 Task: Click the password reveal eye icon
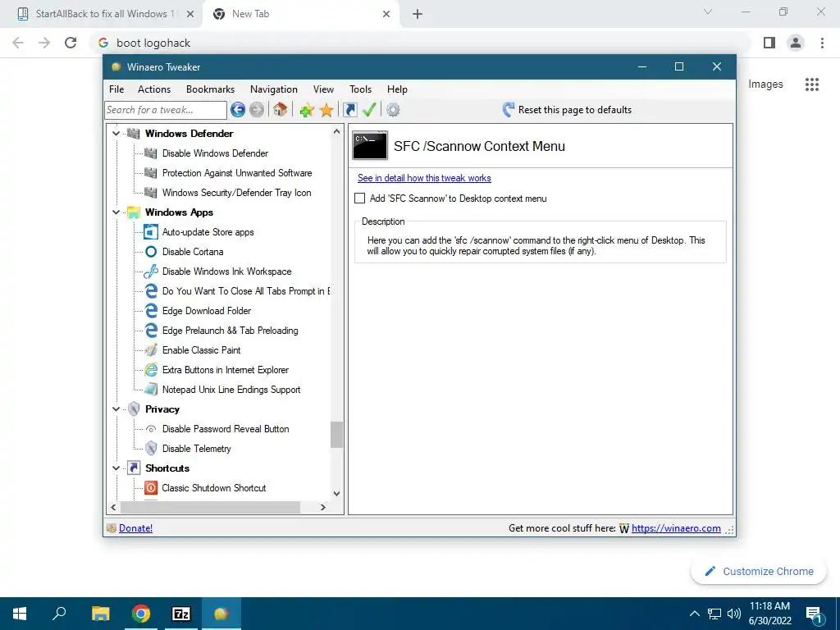pos(151,429)
